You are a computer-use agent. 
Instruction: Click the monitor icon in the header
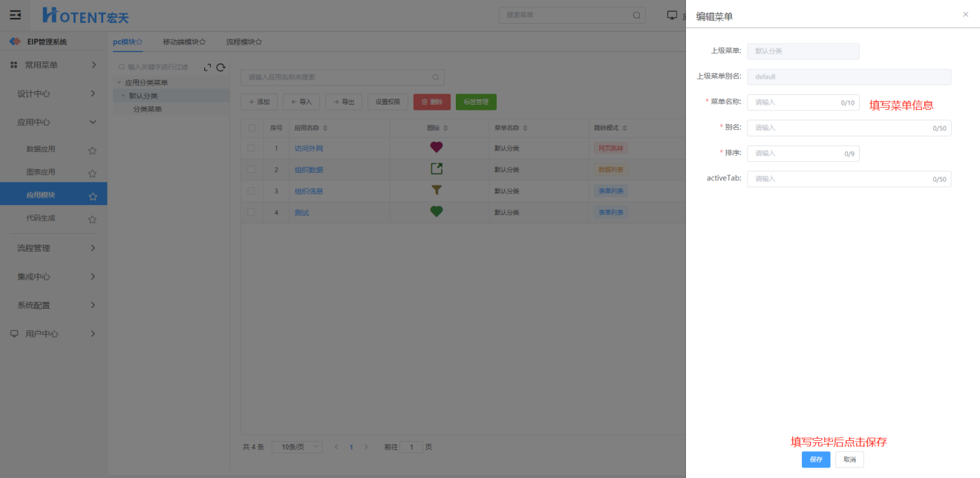tap(672, 15)
